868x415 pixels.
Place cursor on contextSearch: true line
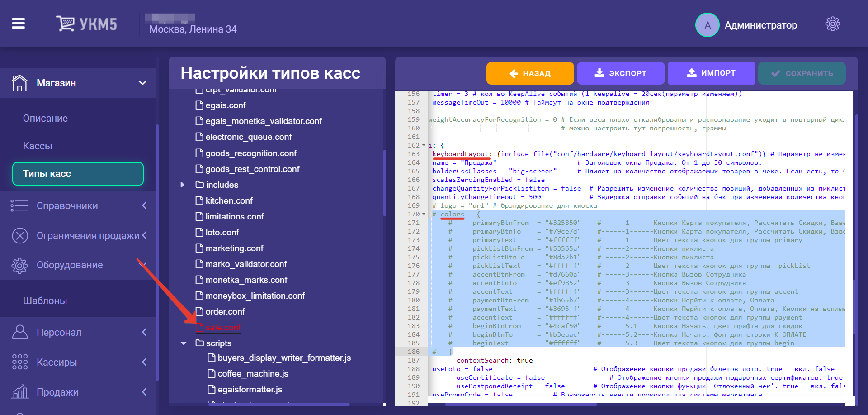tap(495, 360)
